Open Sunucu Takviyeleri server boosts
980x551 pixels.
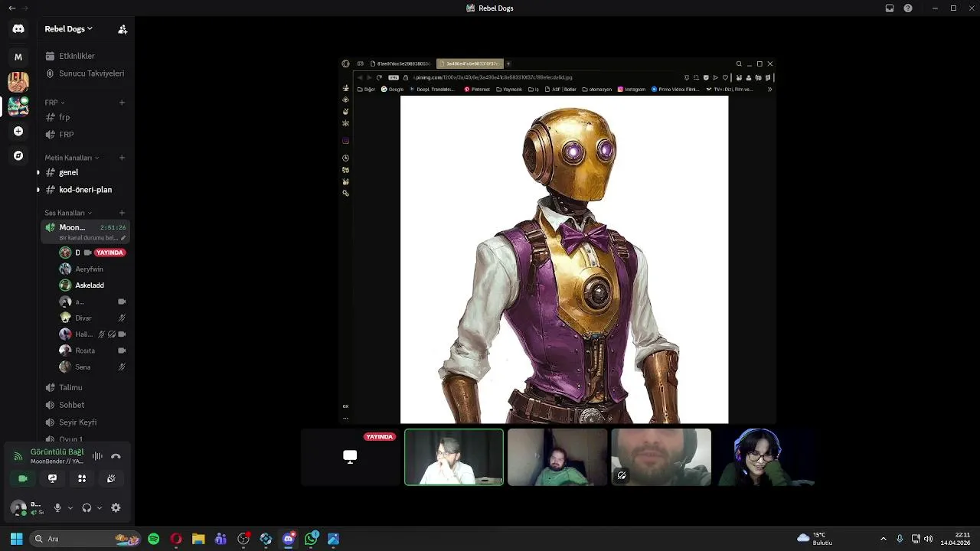pyautogui.click(x=85, y=73)
